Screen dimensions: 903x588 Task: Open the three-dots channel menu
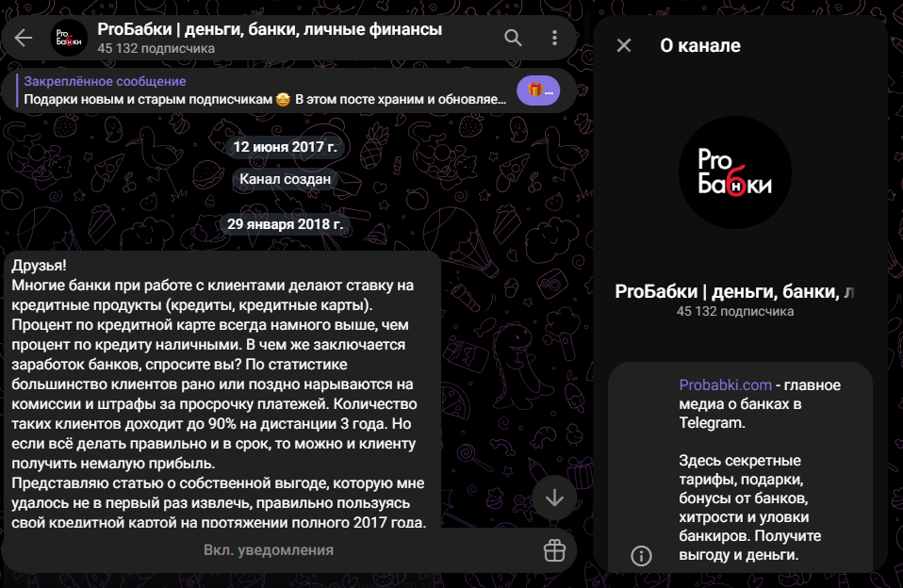pos(554,38)
